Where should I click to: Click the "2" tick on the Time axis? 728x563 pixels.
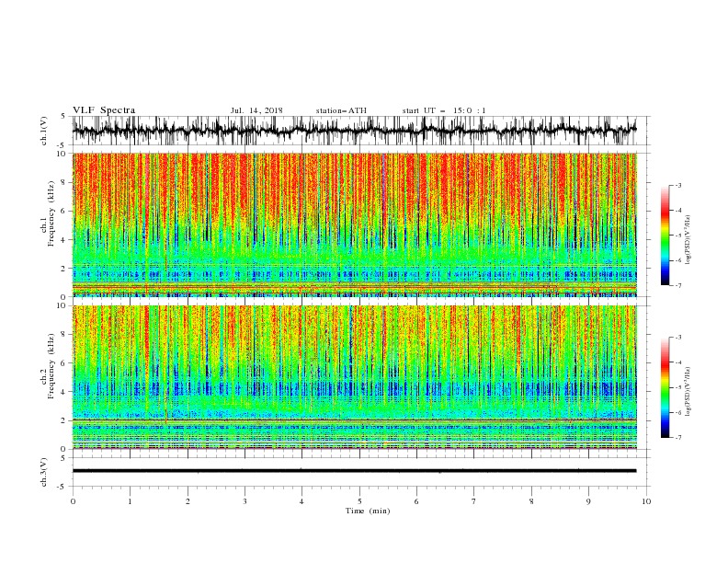point(188,501)
